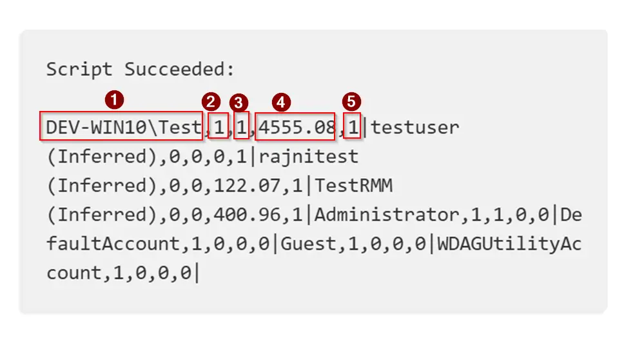Click the red number 2 annotation badge
The height and width of the screenshot is (349, 644).
[211, 101]
